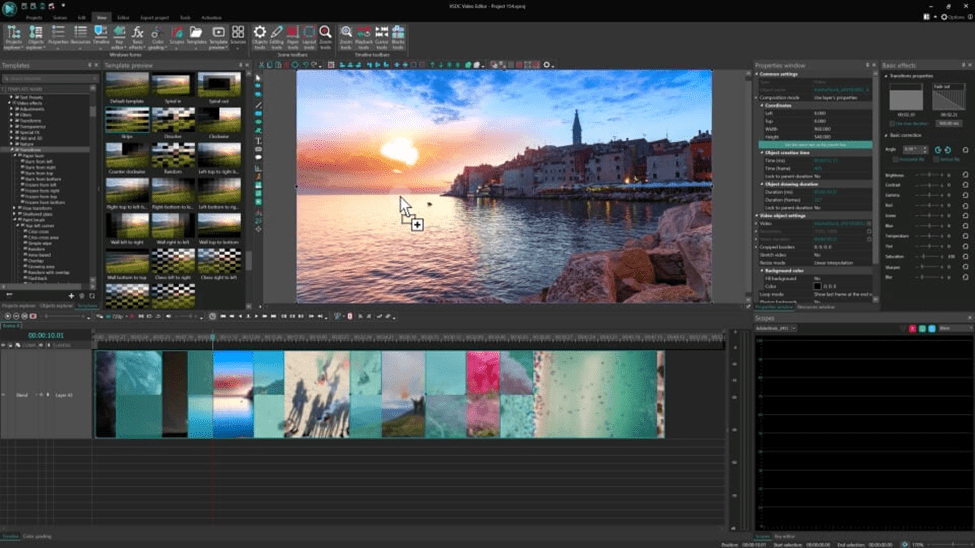Switch to the Editor ribbon tab
Screen dimensions: 975x548
click(123, 17)
